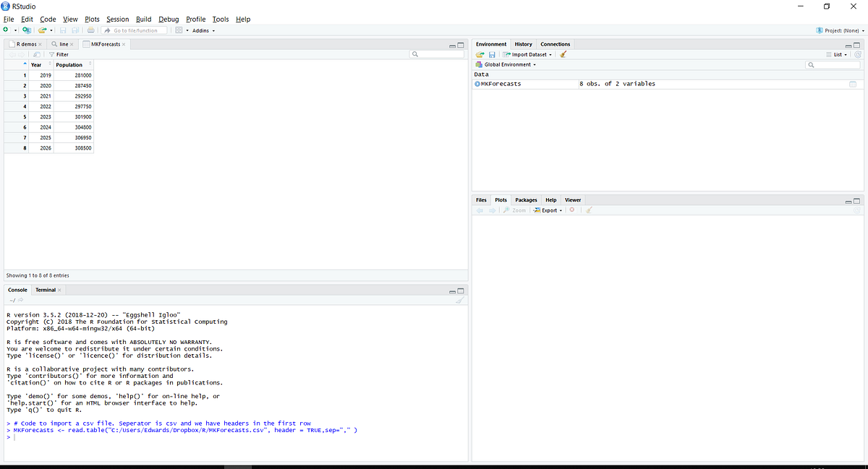Click the Print icon in the toolbar
868x469 pixels.
click(x=90, y=30)
